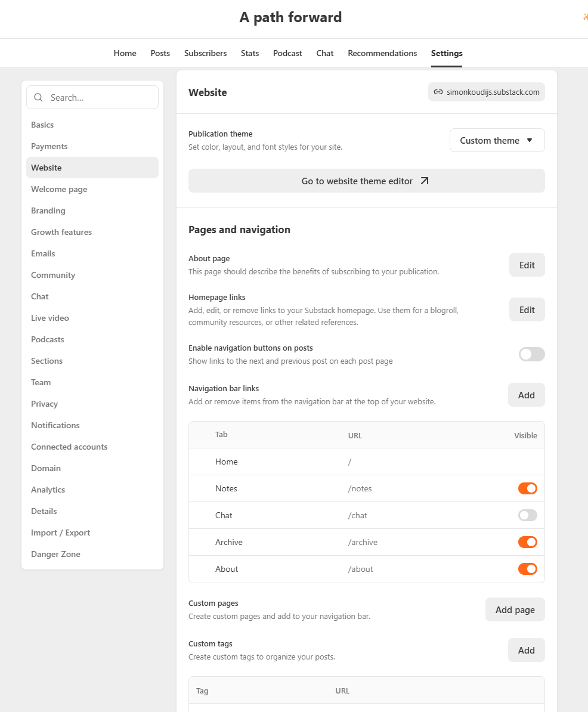Open Growth features settings
The width and height of the screenshot is (588, 712).
coord(92,232)
